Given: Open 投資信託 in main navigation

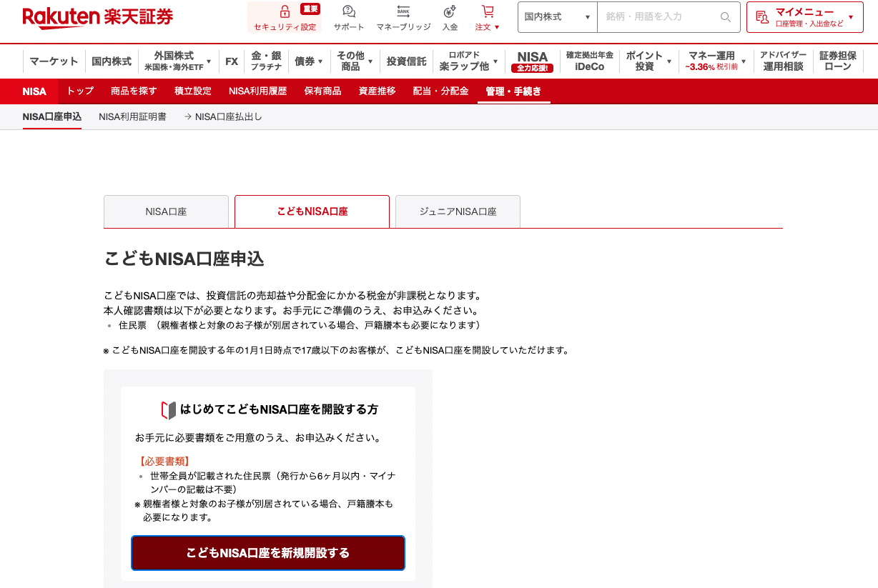Looking at the screenshot, I should tap(406, 61).
